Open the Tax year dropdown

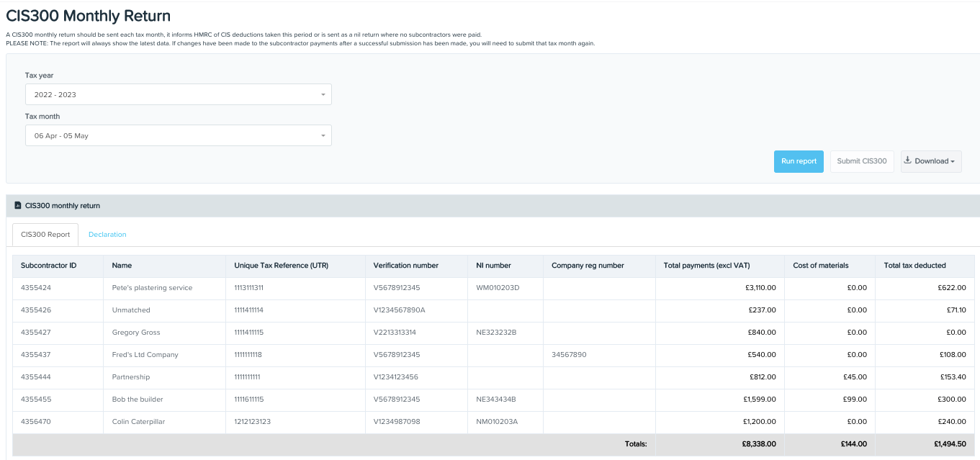(x=178, y=94)
